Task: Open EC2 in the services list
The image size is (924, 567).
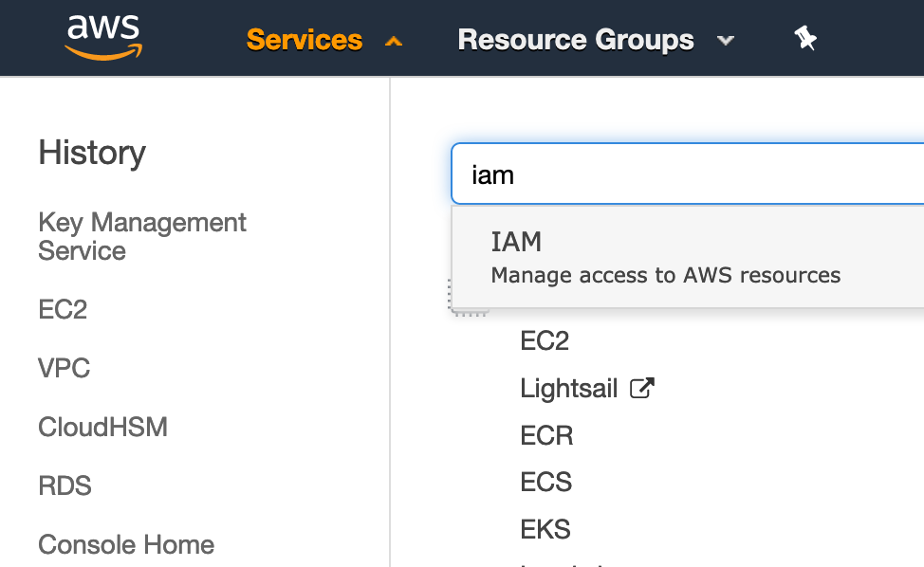Action: pyautogui.click(x=545, y=341)
